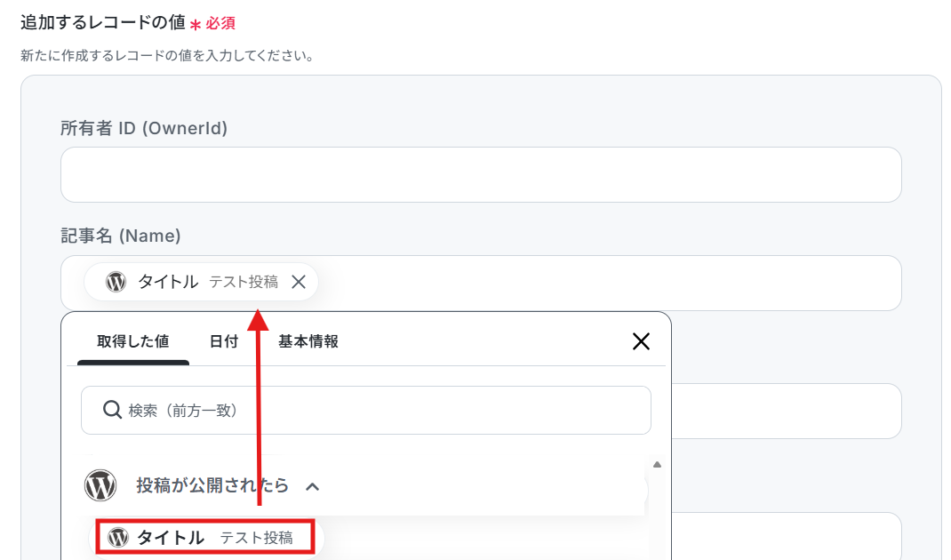The image size is (951, 560).
Task: Click the scrollbar track in the value list
Action: pos(657,516)
